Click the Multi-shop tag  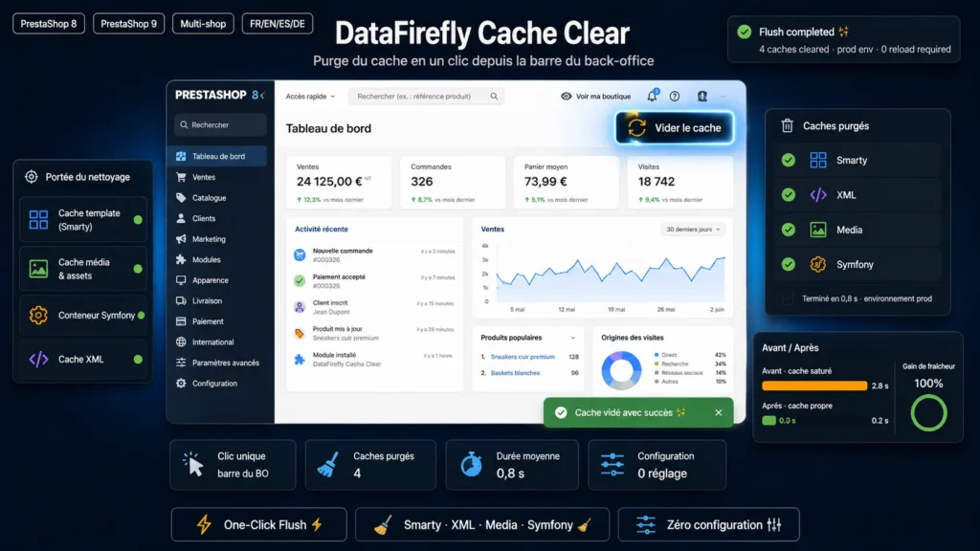click(203, 24)
